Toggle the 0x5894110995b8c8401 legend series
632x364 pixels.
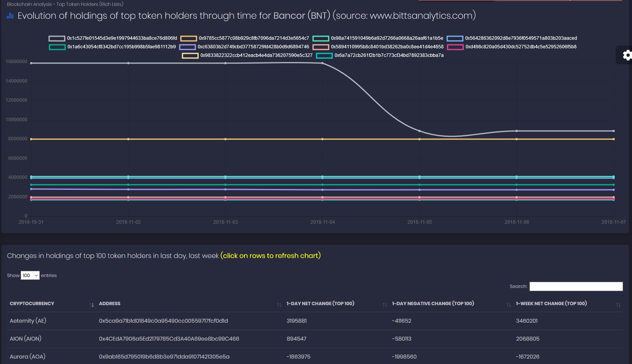coord(378,47)
